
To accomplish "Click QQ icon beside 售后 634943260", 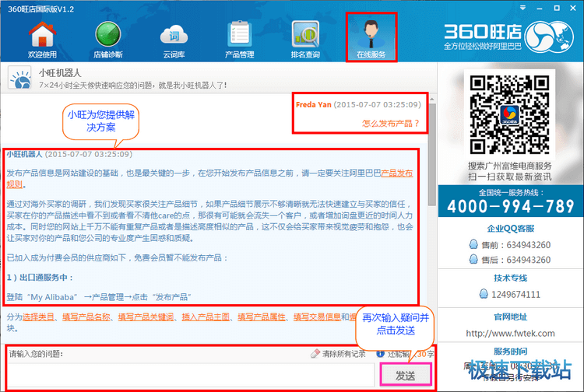I will 473,259.
